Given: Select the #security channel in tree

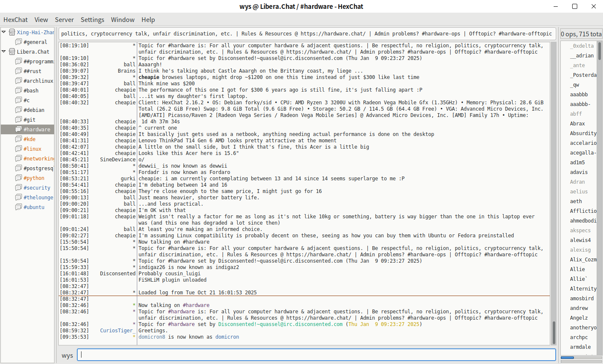Looking at the screenshot, I should (x=37, y=187).
